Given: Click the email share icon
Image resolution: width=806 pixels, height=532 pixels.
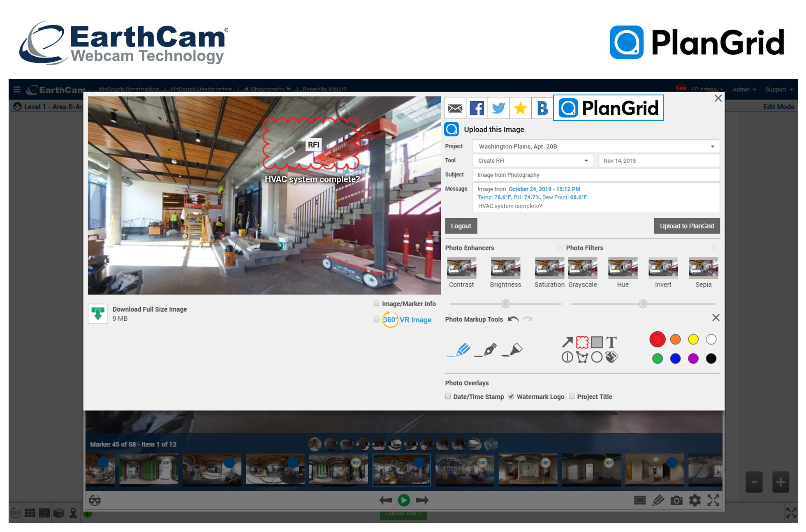Looking at the screenshot, I should pos(455,108).
